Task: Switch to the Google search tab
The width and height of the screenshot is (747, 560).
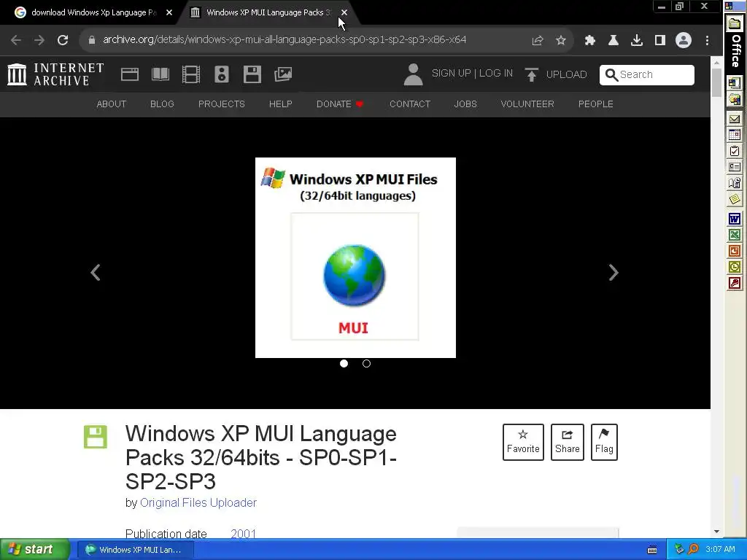Action: click(x=94, y=12)
